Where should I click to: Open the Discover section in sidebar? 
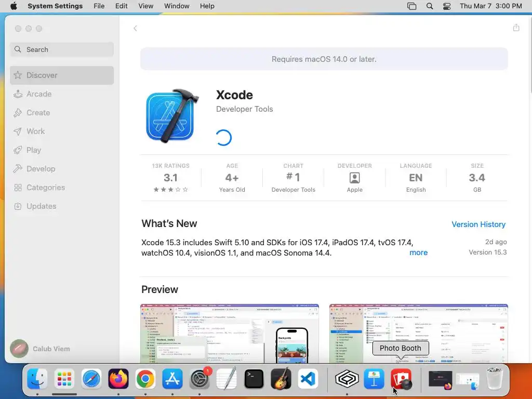click(x=62, y=75)
